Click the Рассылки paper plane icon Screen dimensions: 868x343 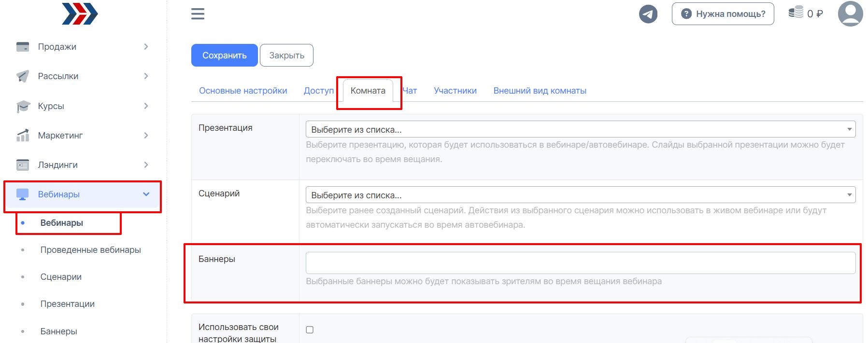(23, 76)
